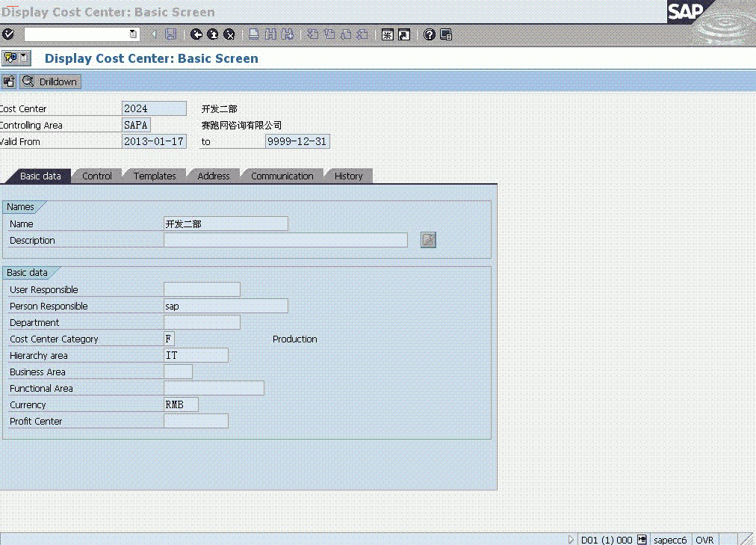The image size is (756, 545).
Task: Click the Controlling Area field SAPA
Action: click(136, 125)
